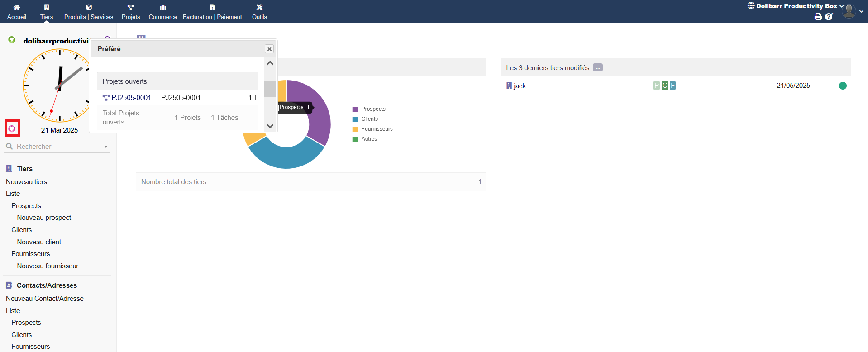The width and height of the screenshot is (868, 352).
Task: Open project PJ2505-0001 link
Action: click(131, 98)
